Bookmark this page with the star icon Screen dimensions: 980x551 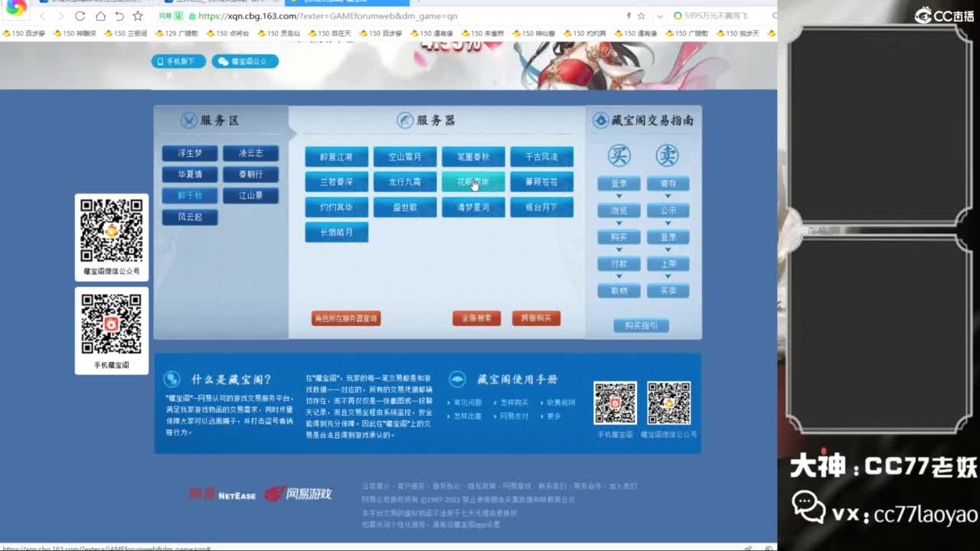[138, 15]
